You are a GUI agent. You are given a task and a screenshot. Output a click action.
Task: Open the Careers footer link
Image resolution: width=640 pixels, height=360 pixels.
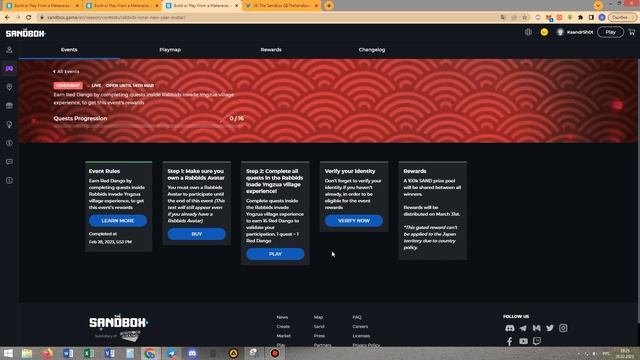point(360,327)
